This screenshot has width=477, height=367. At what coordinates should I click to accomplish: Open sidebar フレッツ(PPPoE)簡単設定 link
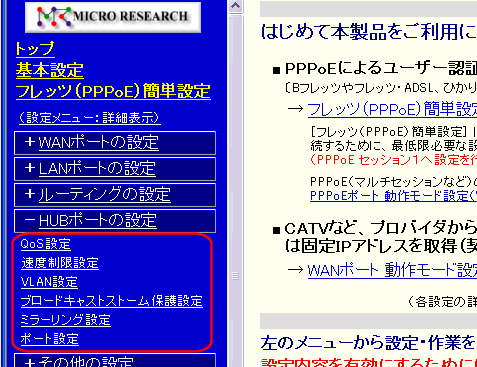pos(113,91)
